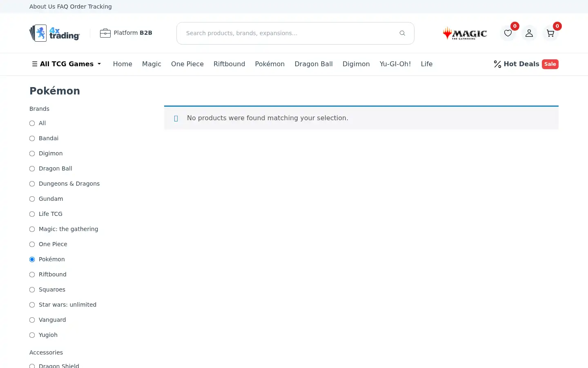Select the One Piece brand radio
Screen dimensions: 588x368
pyautogui.click(x=32, y=245)
